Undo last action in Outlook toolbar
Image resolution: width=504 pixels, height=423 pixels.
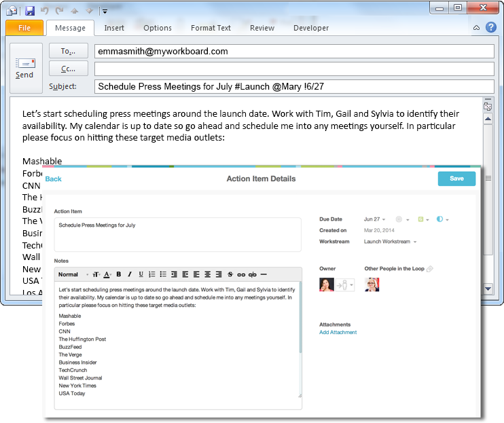coord(45,11)
